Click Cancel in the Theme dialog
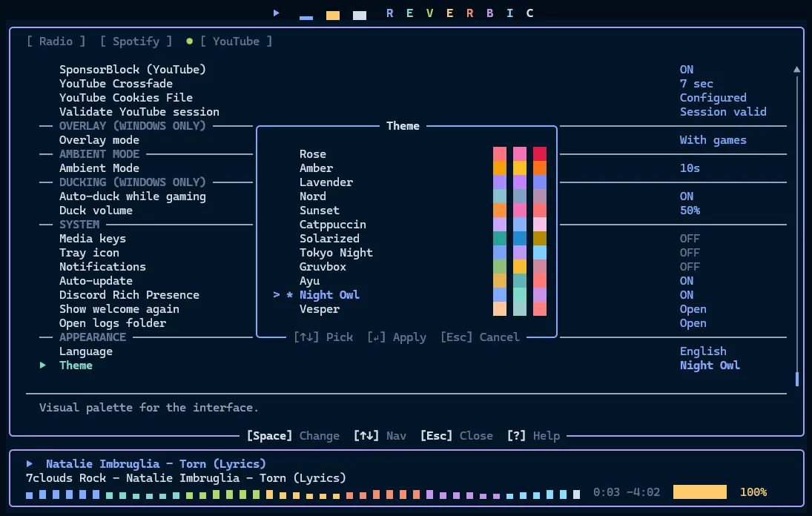The image size is (812, 516). (x=480, y=337)
